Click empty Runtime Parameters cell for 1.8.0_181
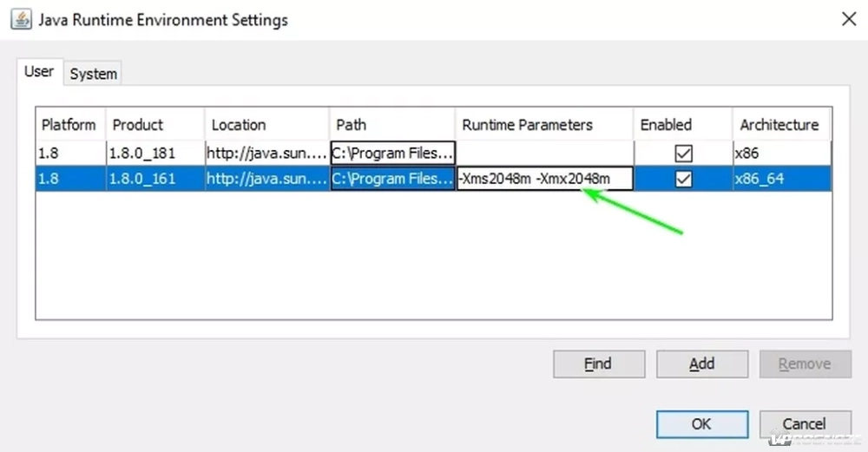 [x=544, y=154]
